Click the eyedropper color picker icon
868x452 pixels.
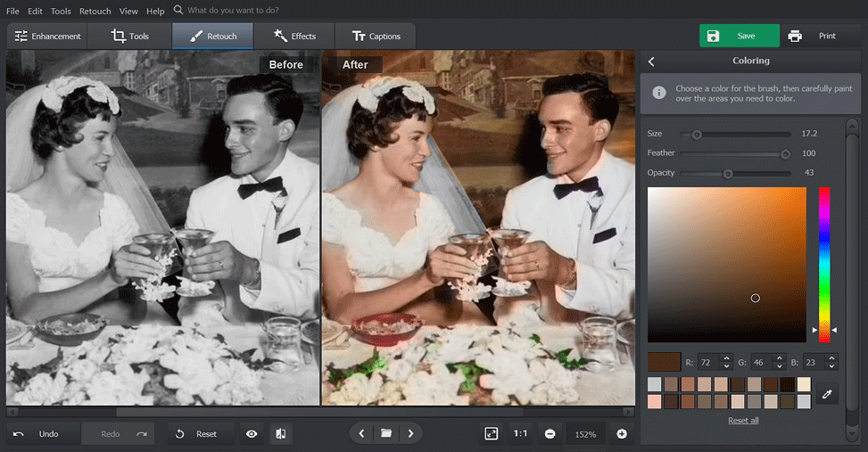[827, 393]
